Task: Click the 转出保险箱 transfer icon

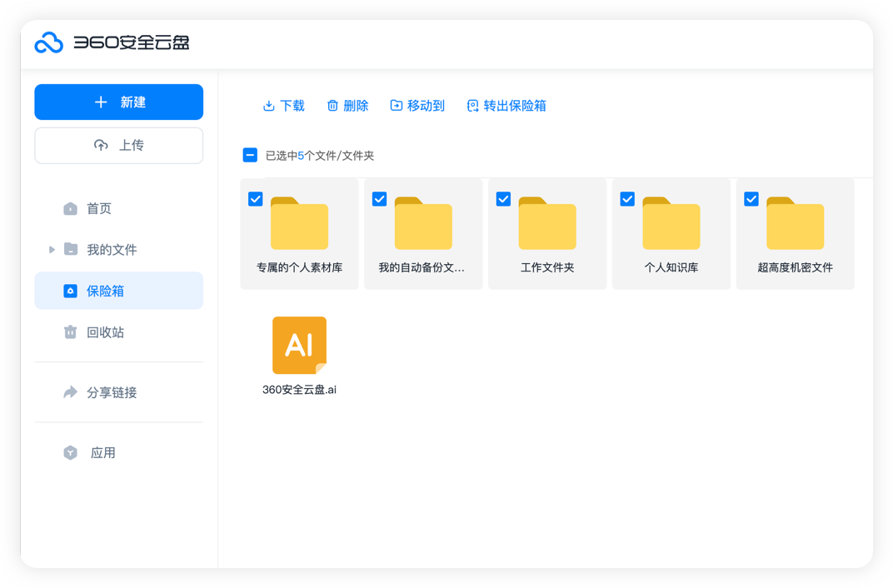Action: tap(471, 106)
